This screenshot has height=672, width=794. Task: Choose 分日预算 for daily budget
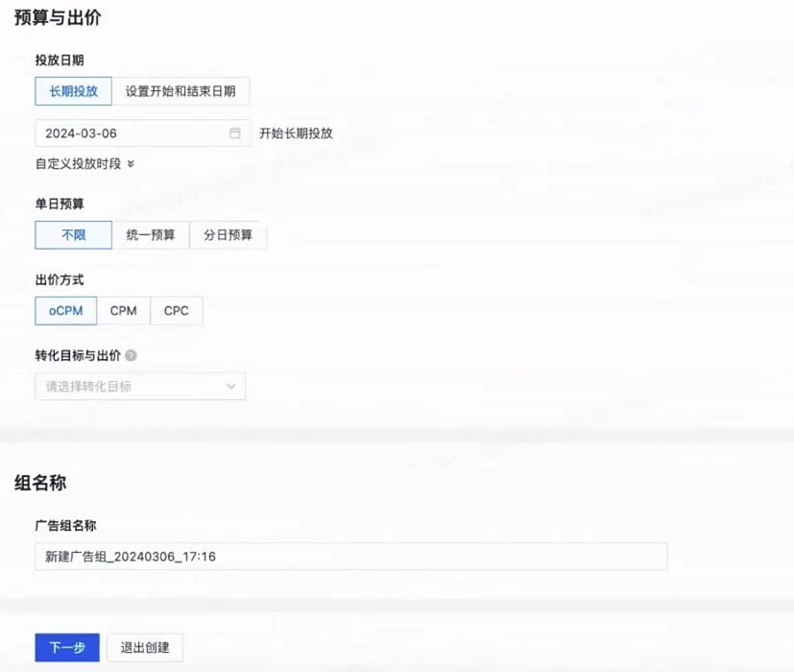(x=227, y=234)
